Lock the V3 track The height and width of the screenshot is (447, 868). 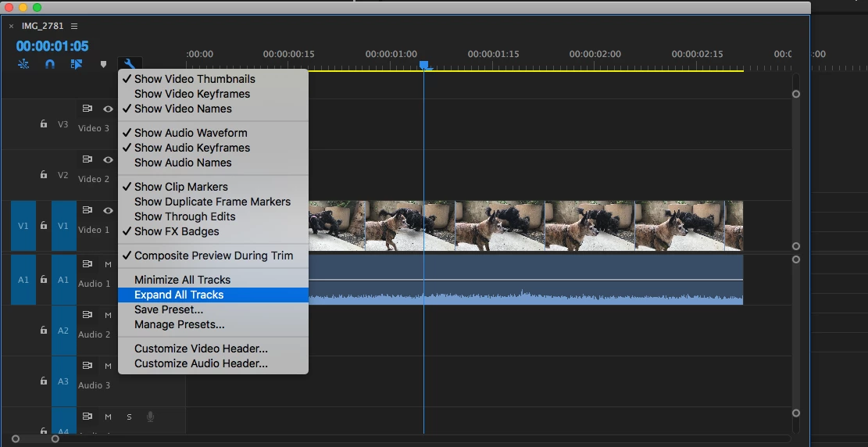(44, 124)
